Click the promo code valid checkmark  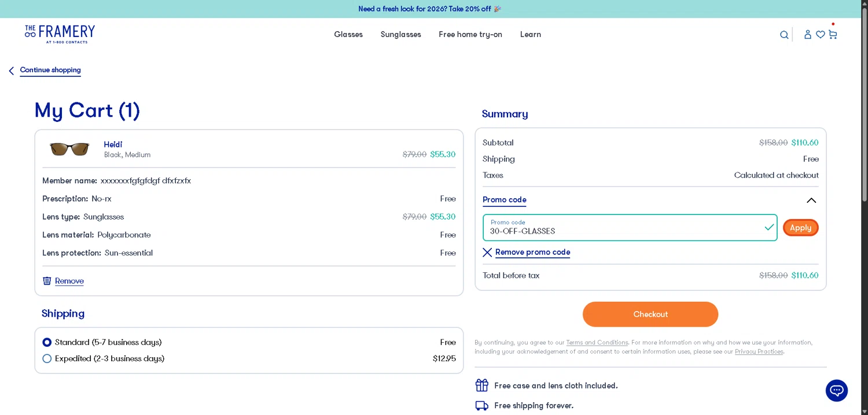tap(769, 228)
